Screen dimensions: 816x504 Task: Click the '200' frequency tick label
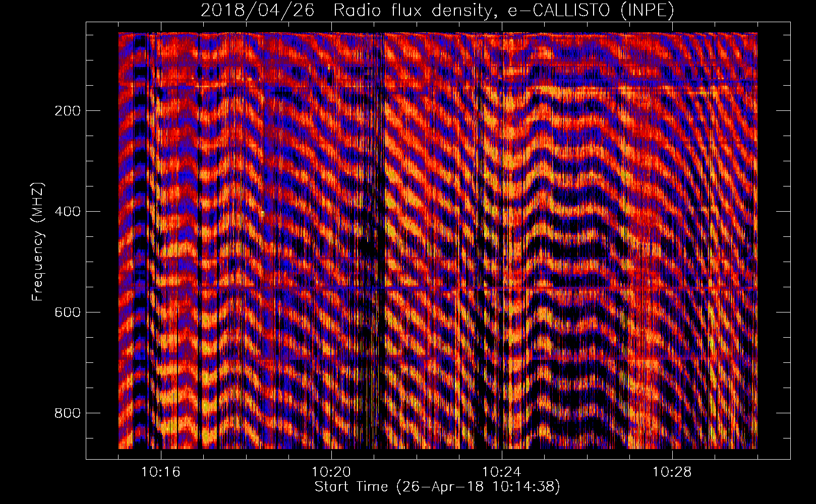click(68, 111)
